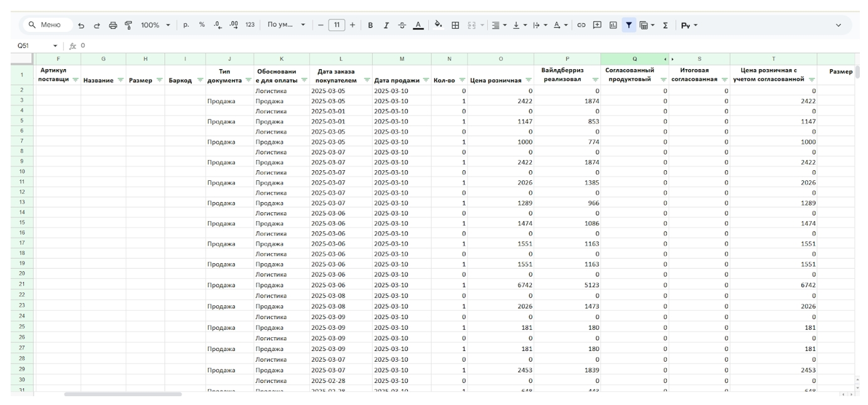This screenshot has width=868, height=405.
Task: Open the Borders tool
Action: 455,25
